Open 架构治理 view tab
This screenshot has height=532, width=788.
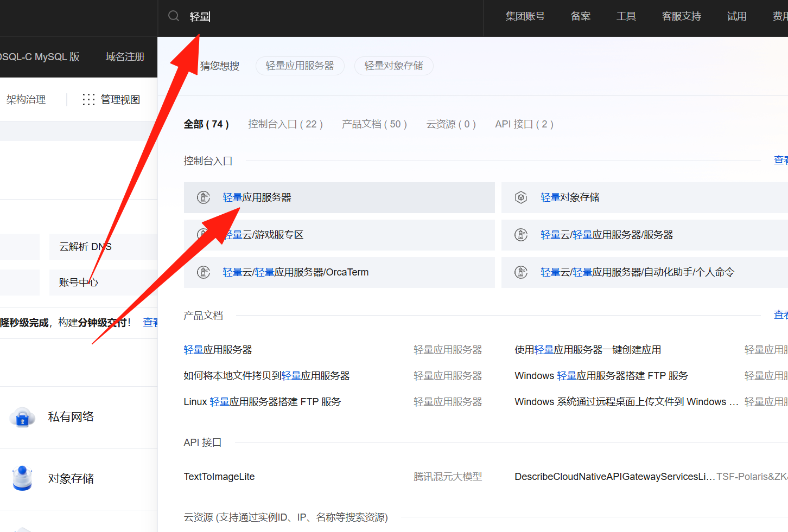pos(26,100)
